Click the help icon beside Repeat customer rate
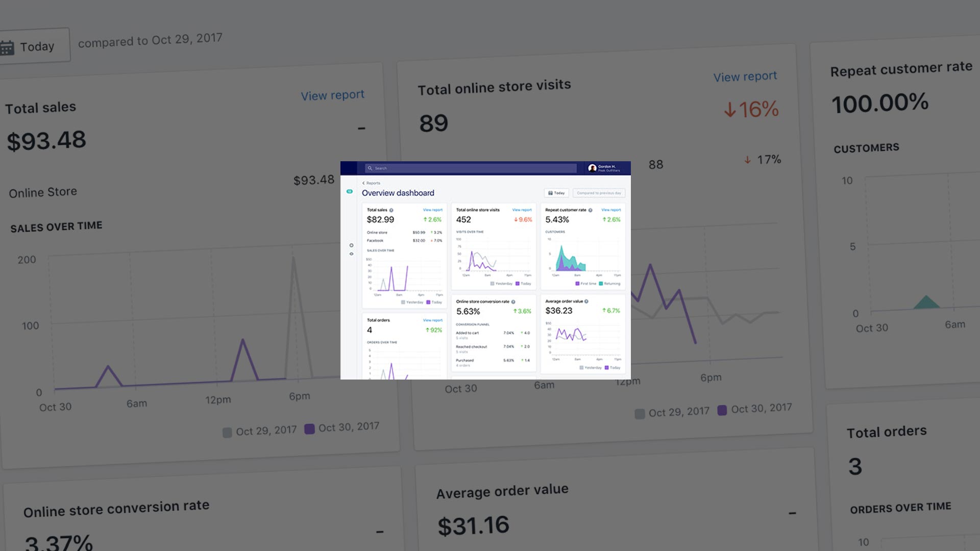Screen dimensions: 980x551 coord(591,210)
